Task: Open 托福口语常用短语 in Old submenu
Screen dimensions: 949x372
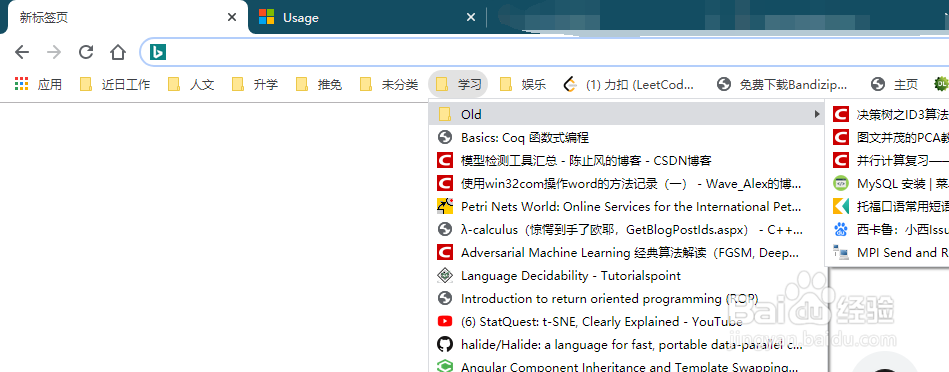Action: (x=887, y=206)
